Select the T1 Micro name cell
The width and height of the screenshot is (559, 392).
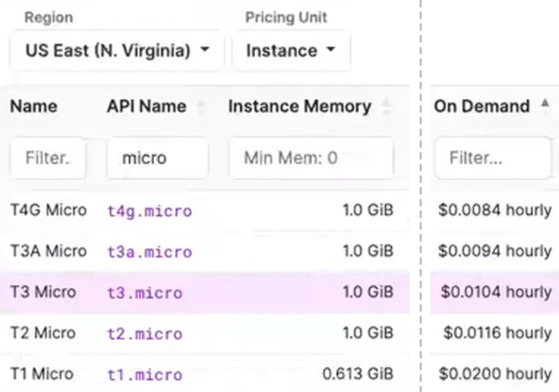(x=42, y=373)
